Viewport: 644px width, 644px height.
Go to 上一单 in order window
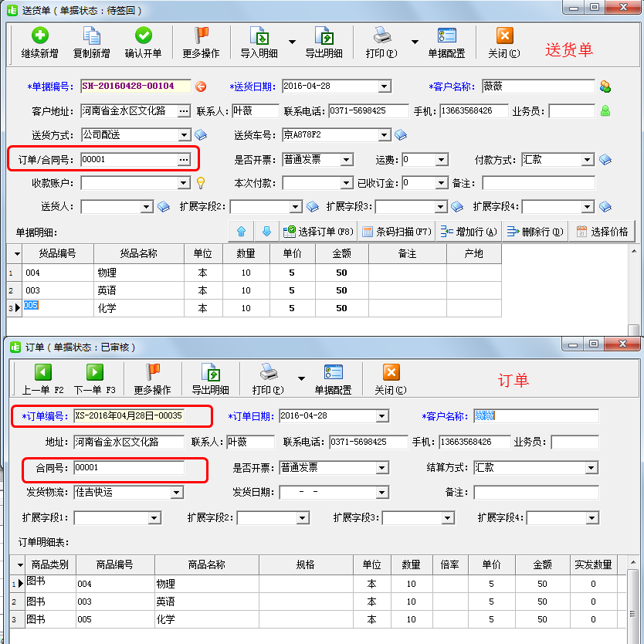42,379
